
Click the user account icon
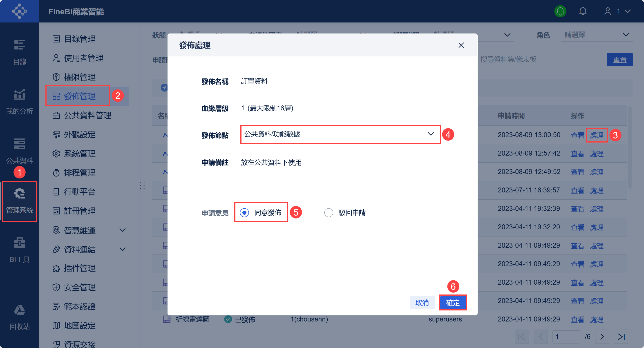tap(608, 11)
